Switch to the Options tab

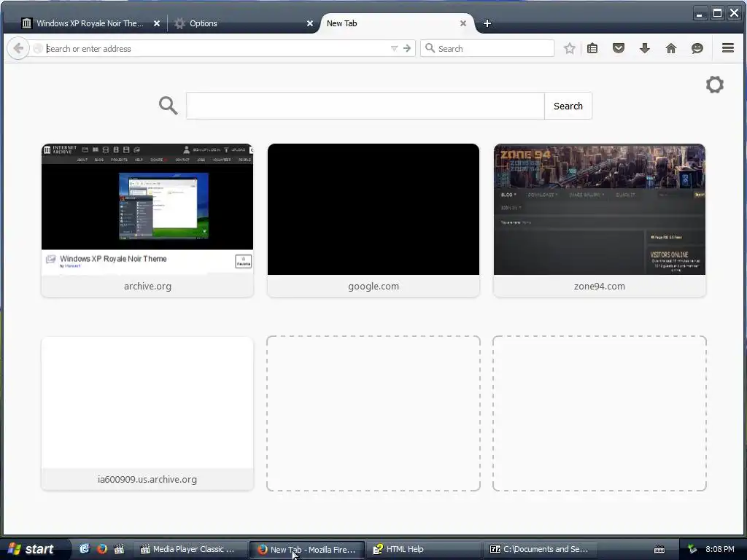coord(204,23)
